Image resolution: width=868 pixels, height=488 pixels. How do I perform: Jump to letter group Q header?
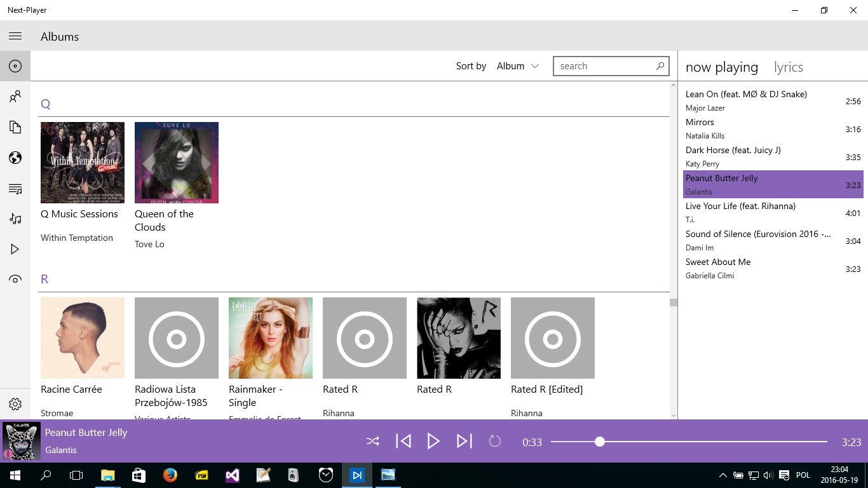(x=45, y=104)
